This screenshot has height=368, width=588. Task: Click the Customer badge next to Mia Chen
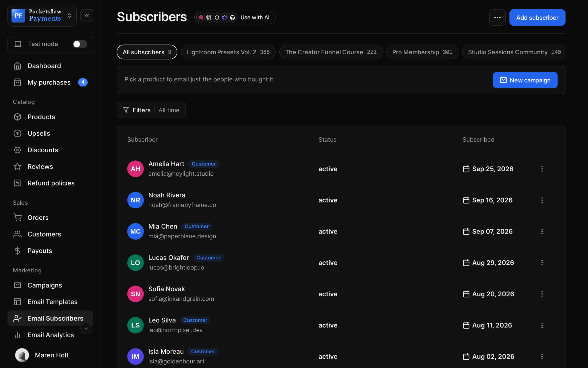click(x=197, y=227)
